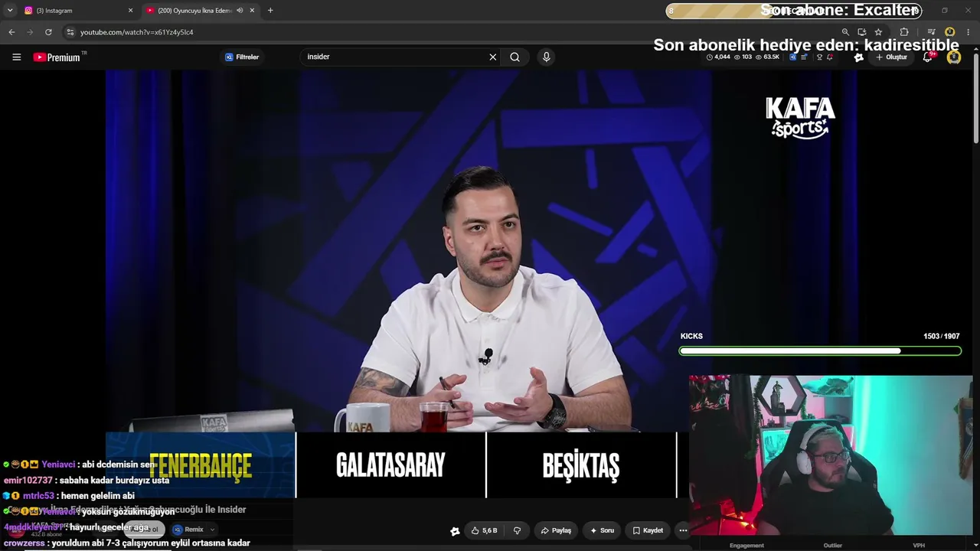Click the youtube.com address bar URL
Viewport: 980px width, 551px height.
[x=136, y=32]
